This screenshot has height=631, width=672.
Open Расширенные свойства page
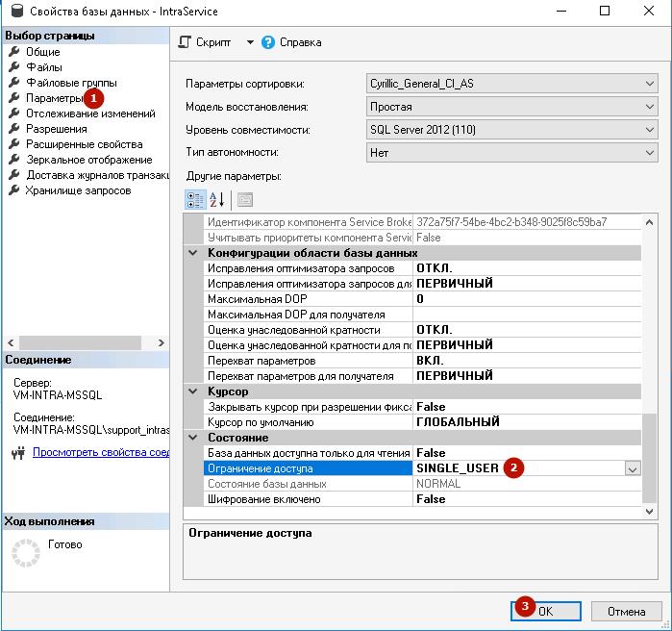[x=85, y=144]
